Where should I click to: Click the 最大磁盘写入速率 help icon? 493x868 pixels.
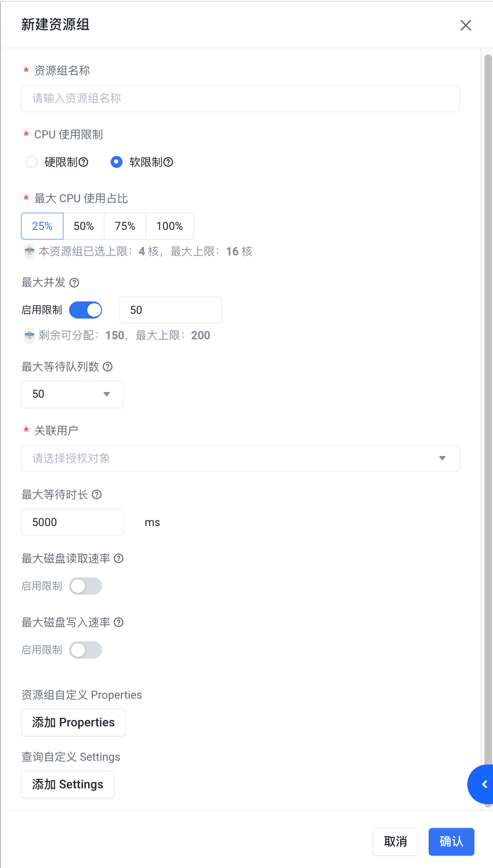(119, 622)
